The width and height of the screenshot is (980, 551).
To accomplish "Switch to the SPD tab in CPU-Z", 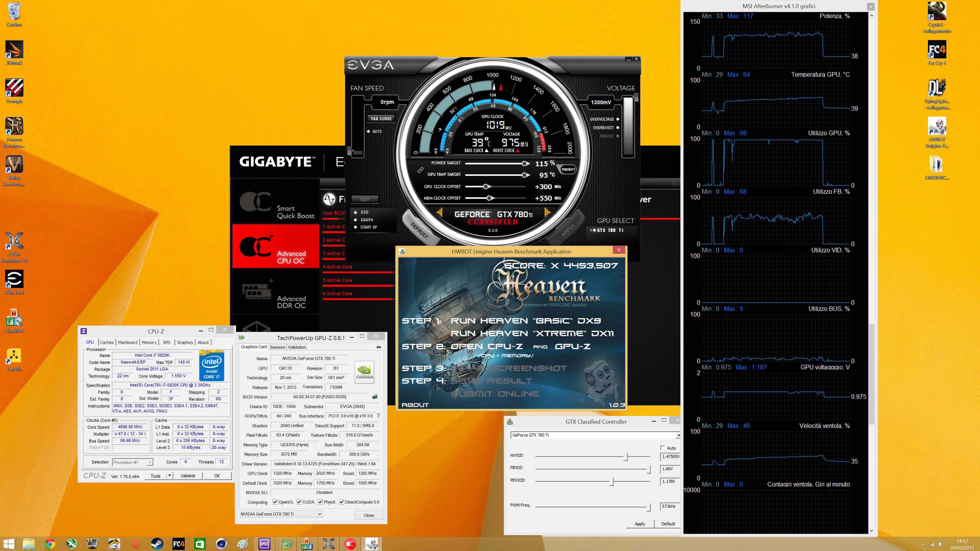I will tap(167, 342).
